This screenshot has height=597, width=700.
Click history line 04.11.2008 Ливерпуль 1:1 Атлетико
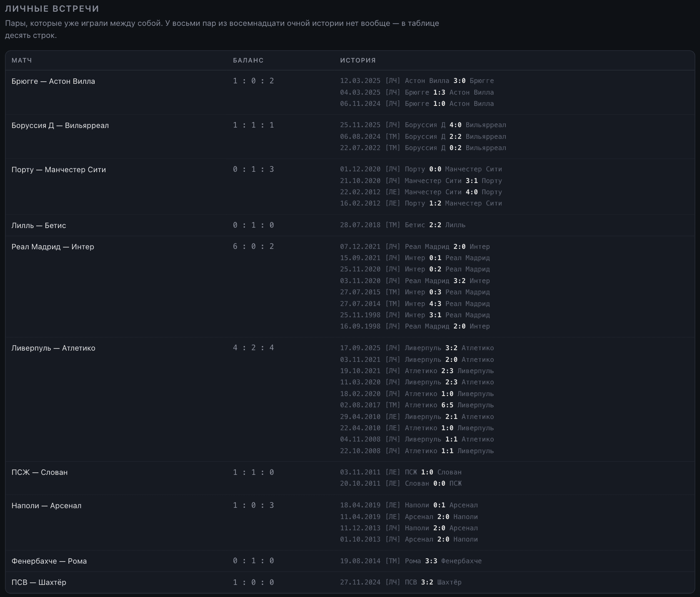click(417, 439)
